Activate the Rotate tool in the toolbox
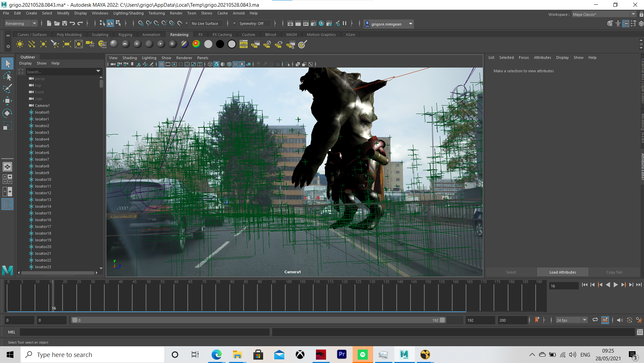This screenshot has width=644, height=363. click(7, 113)
